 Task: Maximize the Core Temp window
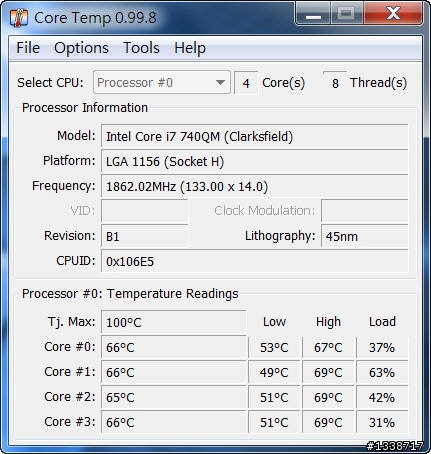pyautogui.click(x=347, y=13)
